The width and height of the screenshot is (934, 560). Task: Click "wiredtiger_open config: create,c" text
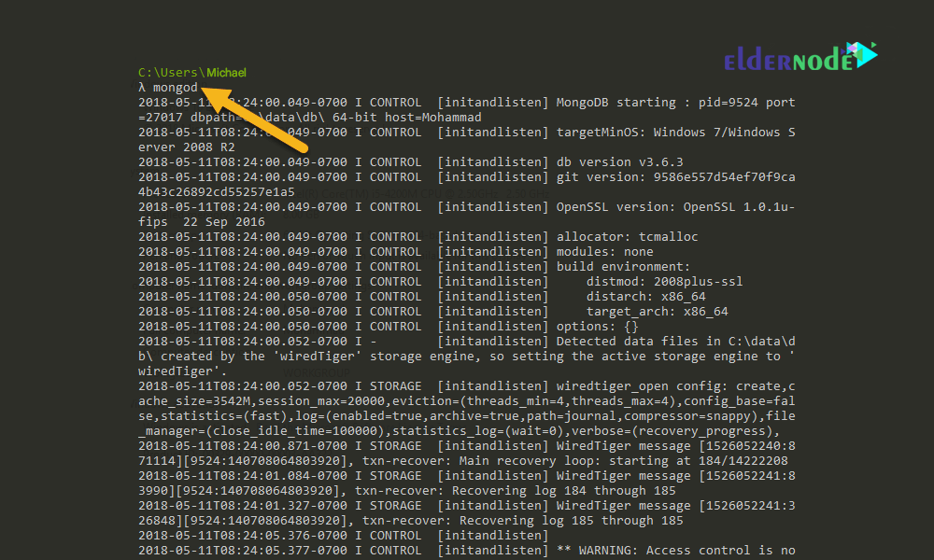[675, 386]
